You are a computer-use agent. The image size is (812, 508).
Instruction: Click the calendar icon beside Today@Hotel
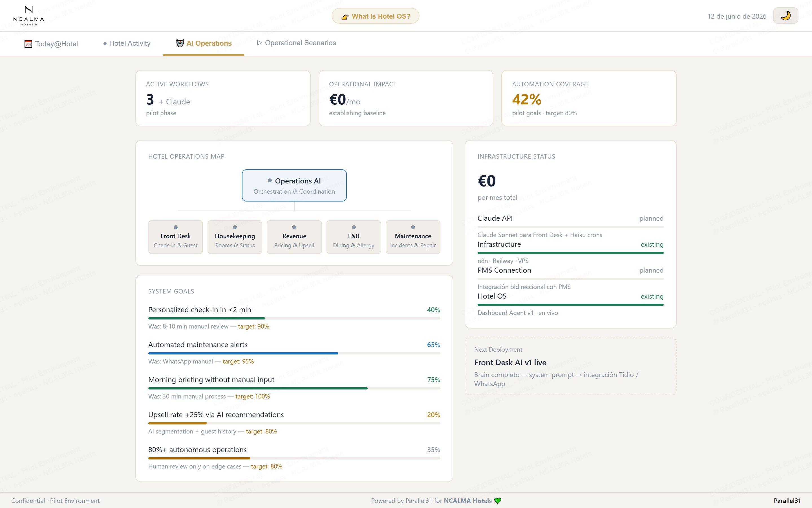28,44
